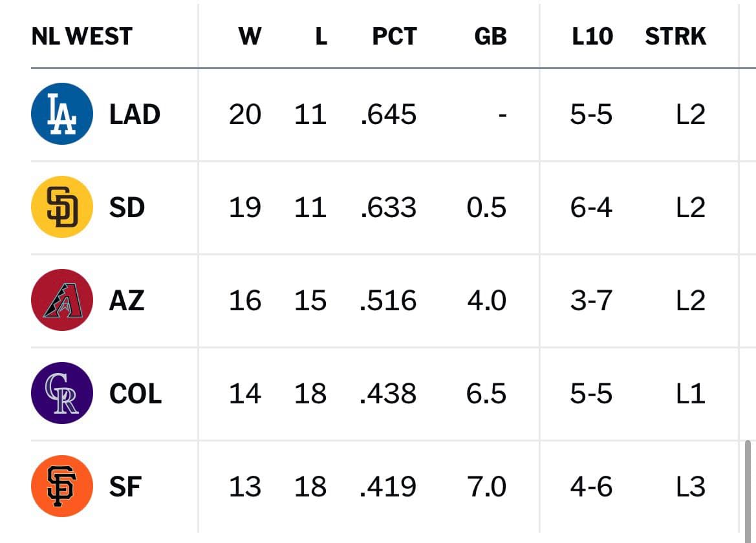Open the COL team link

pos(135,394)
